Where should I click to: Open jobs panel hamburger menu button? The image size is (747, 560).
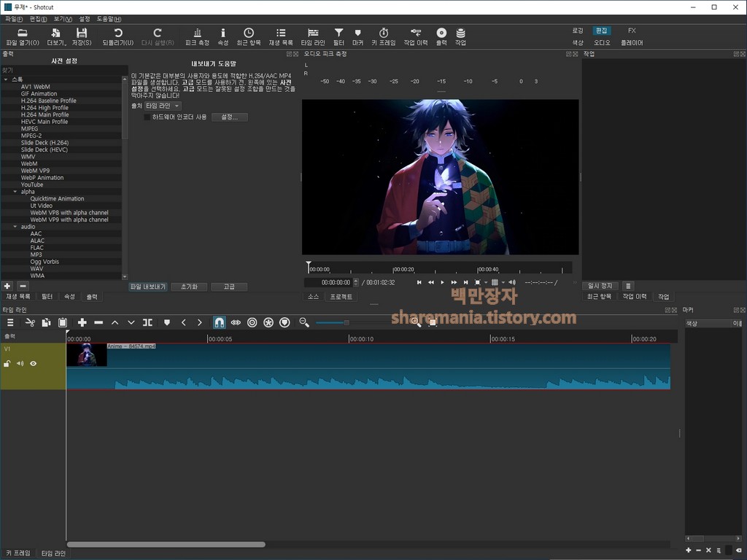(x=628, y=286)
